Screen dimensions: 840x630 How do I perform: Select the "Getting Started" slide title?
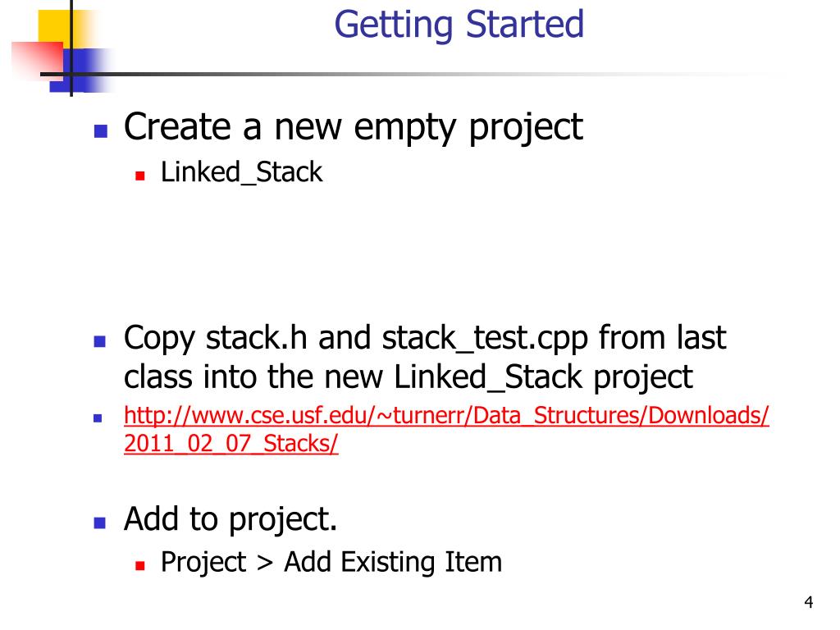459,25
